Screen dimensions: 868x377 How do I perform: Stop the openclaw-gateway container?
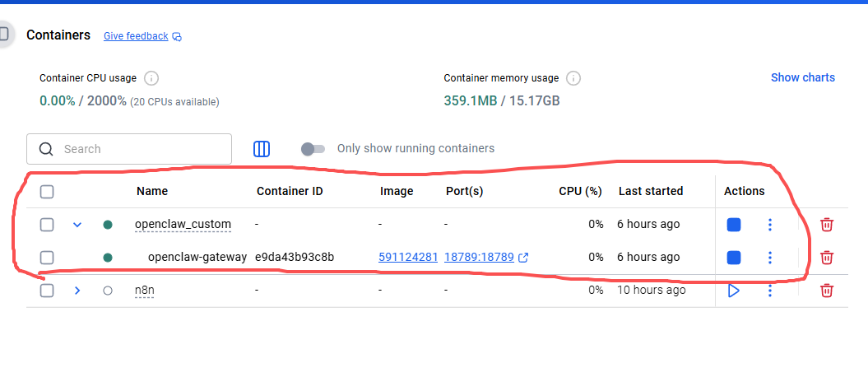(x=734, y=258)
